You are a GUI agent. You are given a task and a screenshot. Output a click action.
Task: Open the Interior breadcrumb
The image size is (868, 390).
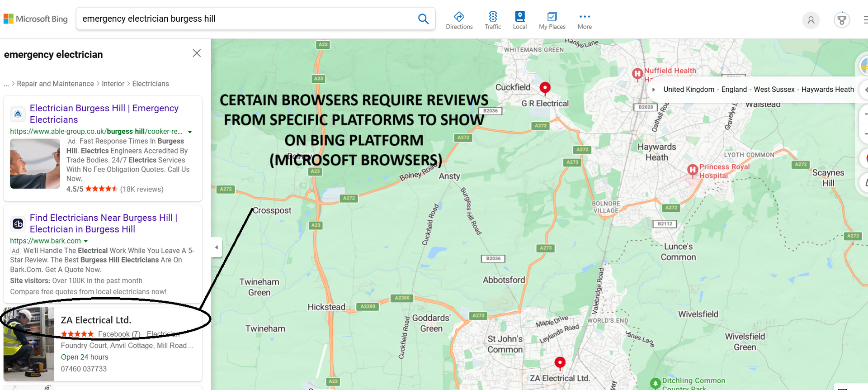(113, 84)
